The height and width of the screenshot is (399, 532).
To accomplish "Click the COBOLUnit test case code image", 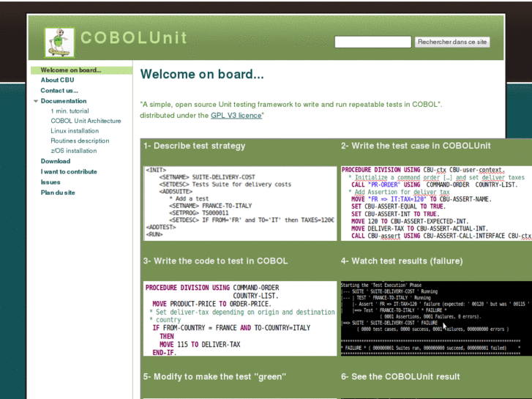I will point(436,203).
